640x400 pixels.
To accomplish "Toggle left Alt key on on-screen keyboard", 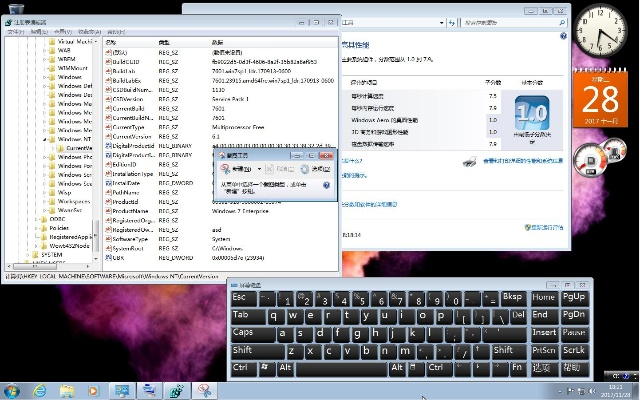I will [x=286, y=367].
